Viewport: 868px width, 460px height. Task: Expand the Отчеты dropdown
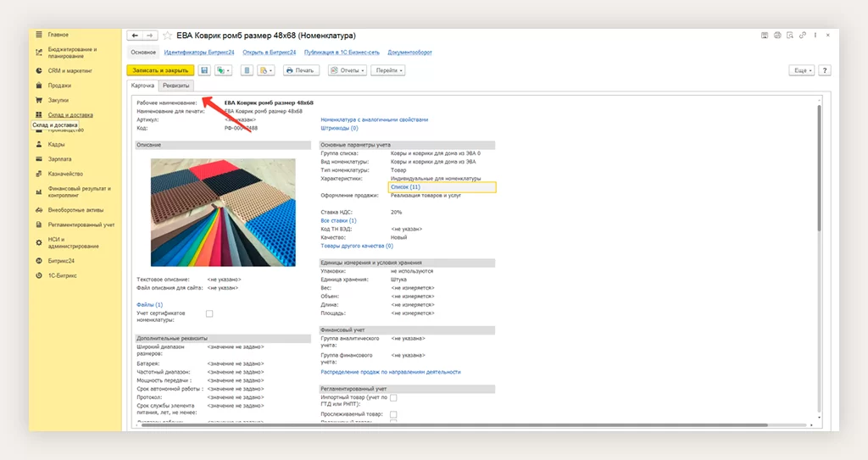348,70
